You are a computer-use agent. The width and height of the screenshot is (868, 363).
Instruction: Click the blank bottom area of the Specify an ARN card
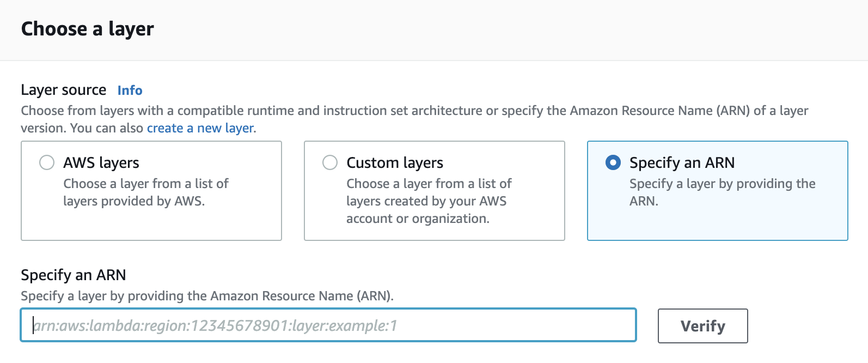pyautogui.click(x=717, y=226)
